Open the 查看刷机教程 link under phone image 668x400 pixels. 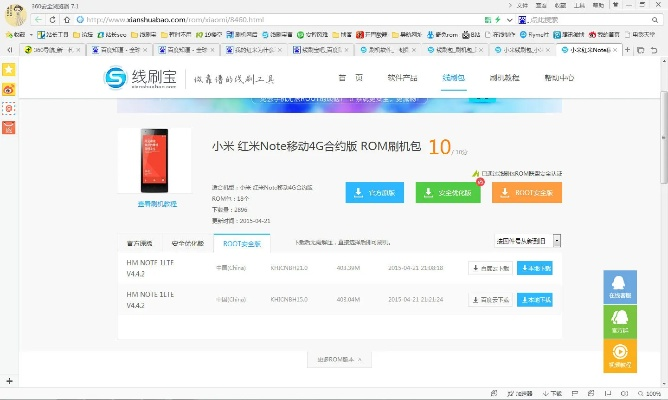point(157,204)
